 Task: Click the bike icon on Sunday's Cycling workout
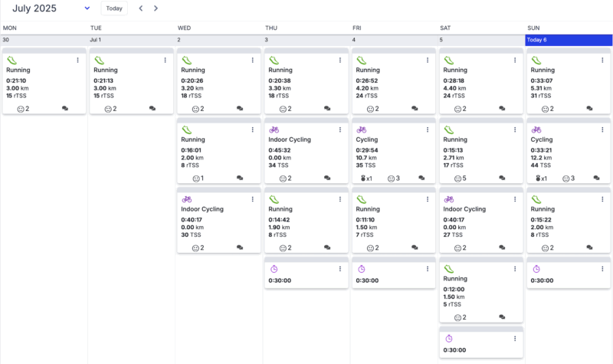(536, 130)
